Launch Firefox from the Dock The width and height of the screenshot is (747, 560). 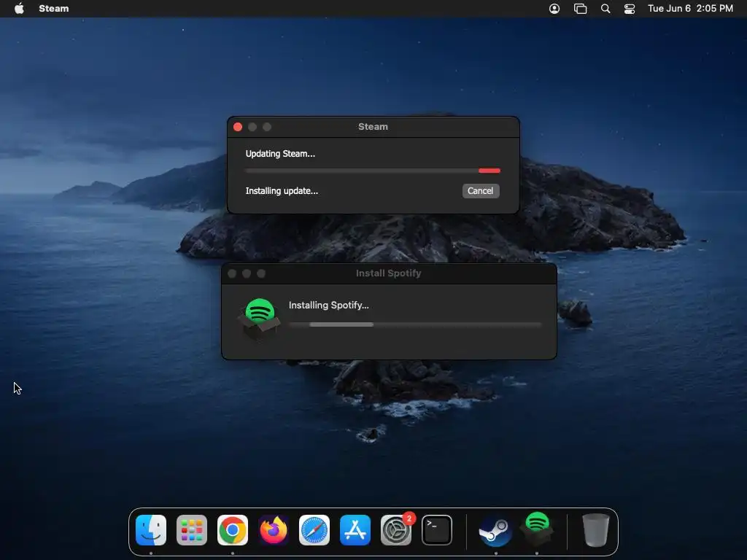274,530
